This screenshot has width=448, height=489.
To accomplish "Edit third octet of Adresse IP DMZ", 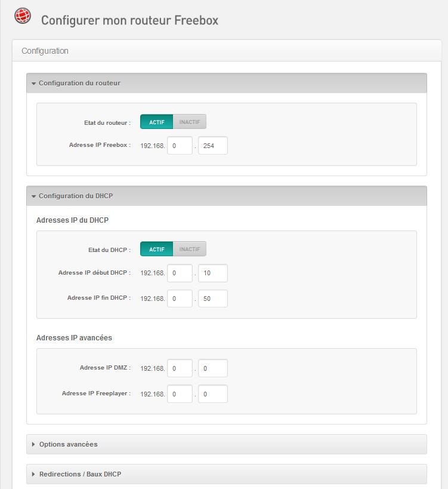I will click(x=180, y=368).
